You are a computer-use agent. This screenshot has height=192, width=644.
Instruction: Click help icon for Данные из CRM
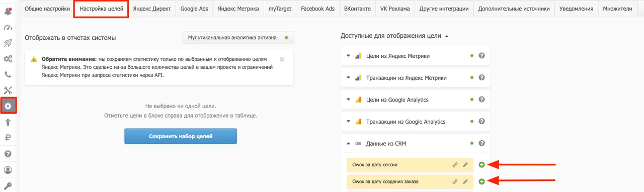[x=481, y=144]
